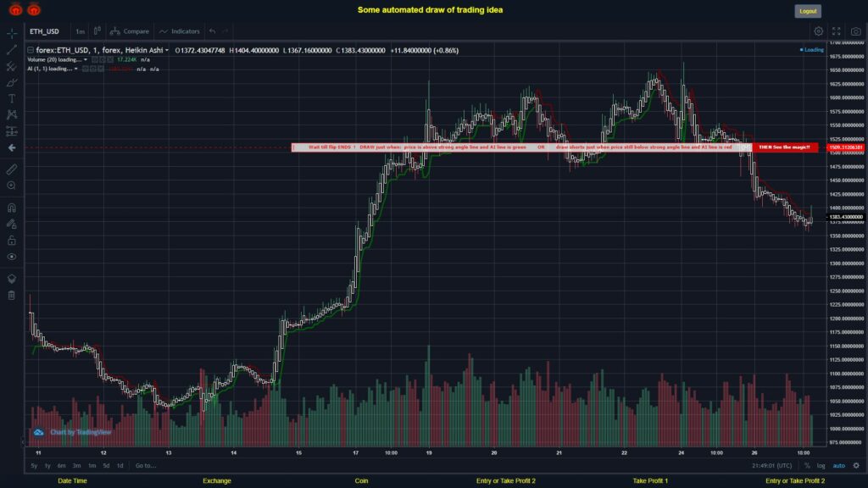
Task: Activate the zoom in tool
Action: coord(12,186)
